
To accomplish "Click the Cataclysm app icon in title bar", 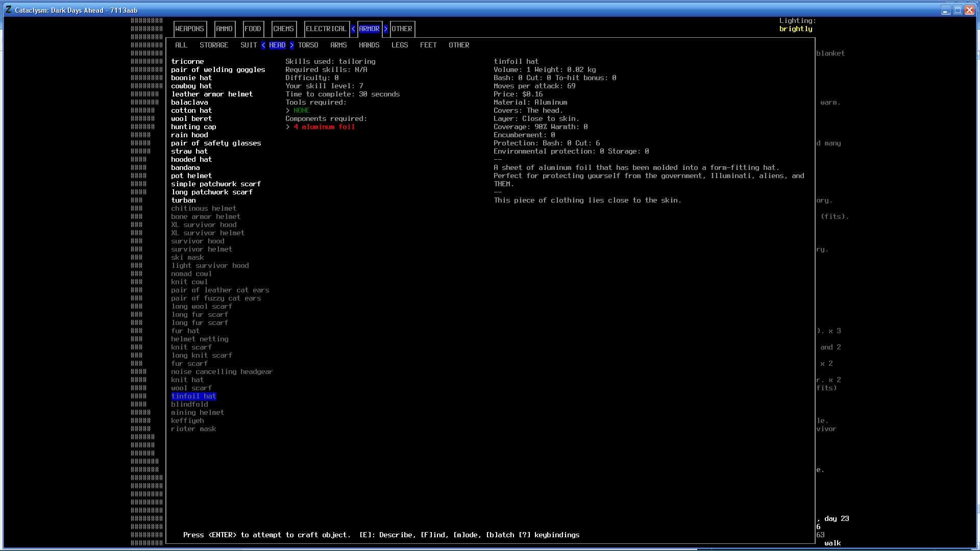I will pos(8,10).
